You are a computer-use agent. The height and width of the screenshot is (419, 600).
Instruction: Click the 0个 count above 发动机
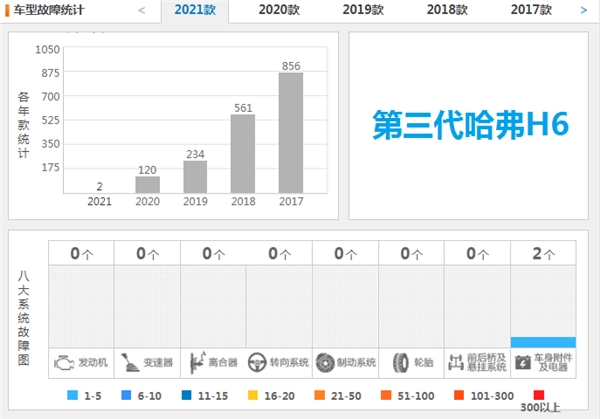pos(82,253)
